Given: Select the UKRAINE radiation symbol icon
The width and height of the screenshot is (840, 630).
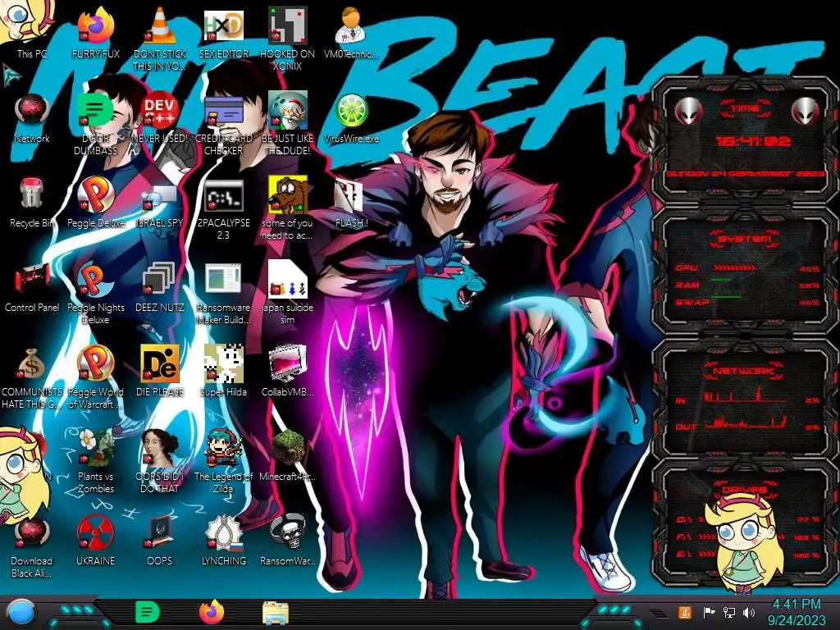Looking at the screenshot, I should pos(95,541).
